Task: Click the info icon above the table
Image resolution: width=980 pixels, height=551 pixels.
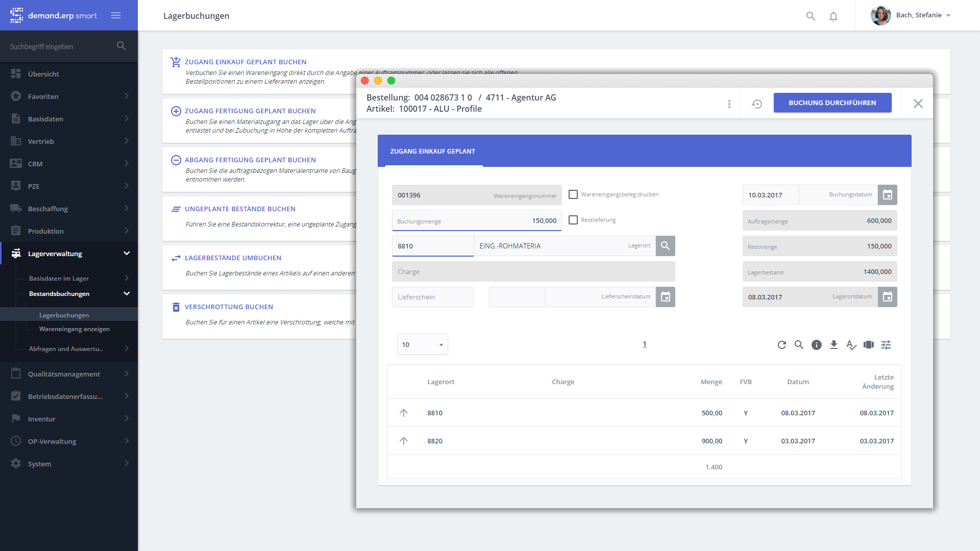Action: click(816, 345)
